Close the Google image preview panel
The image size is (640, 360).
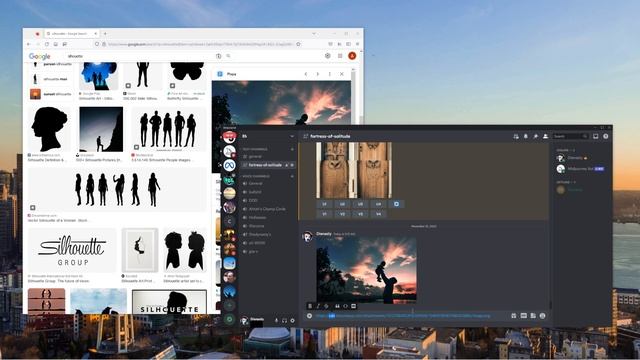coord(342,74)
